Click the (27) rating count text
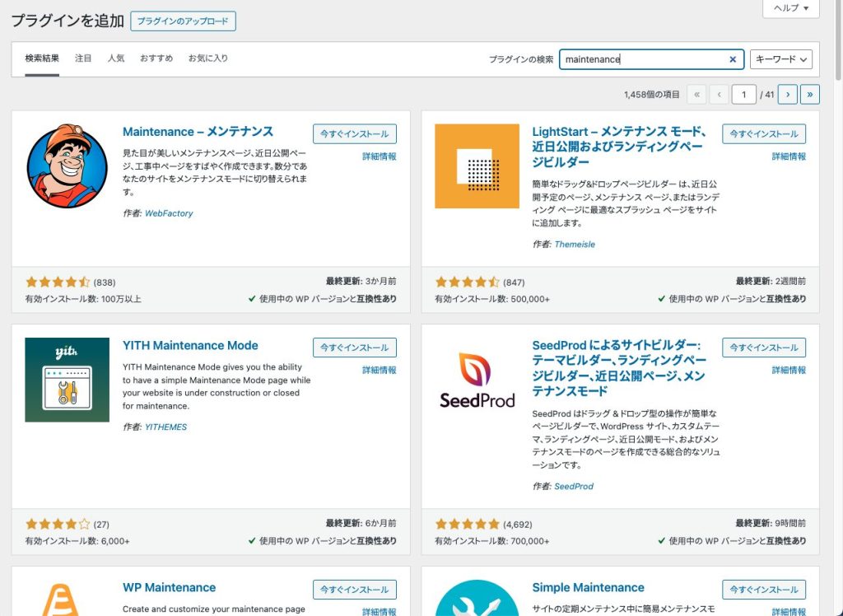The image size is (843, 616). (101, 525)
